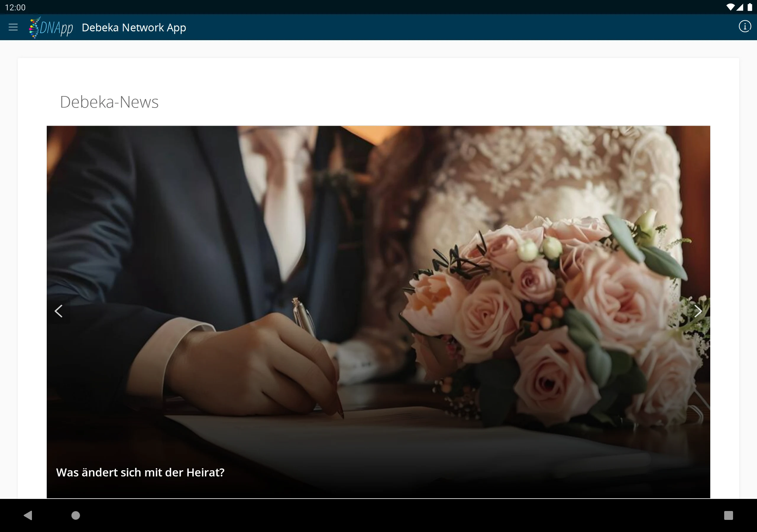Tap the Android back button
This screenshot has width=757, height=532.
coord(28,515)
